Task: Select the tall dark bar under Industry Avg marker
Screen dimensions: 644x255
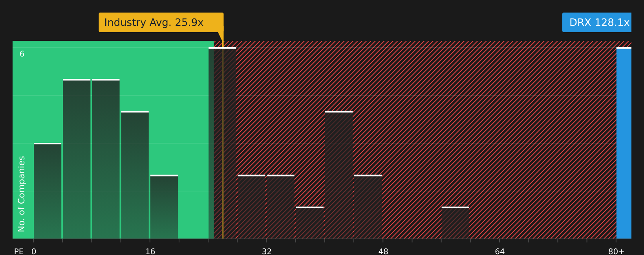Action: [222, 143]
